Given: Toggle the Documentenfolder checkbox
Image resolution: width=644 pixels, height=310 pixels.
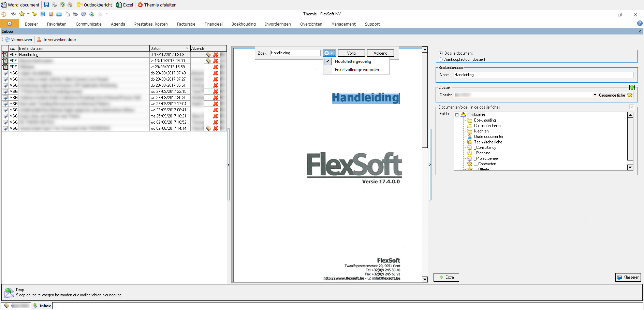Looking at the screenshot, I should pos(632,107).
